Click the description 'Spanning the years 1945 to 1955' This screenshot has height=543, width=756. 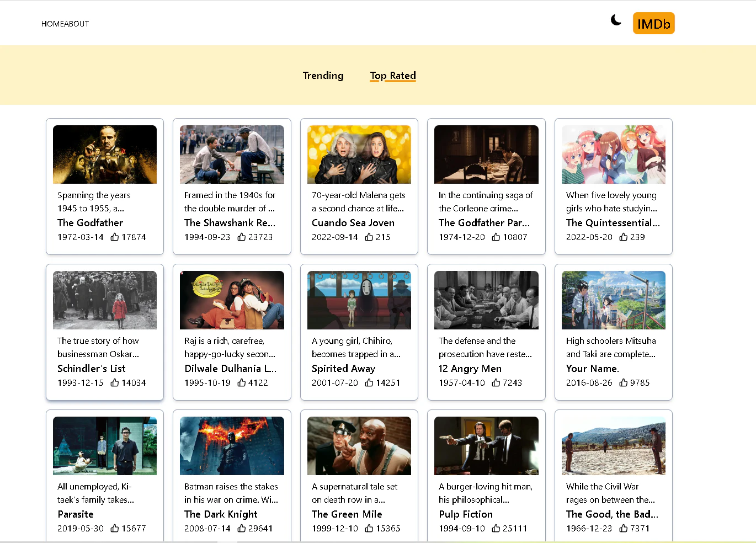coord(94,201)
